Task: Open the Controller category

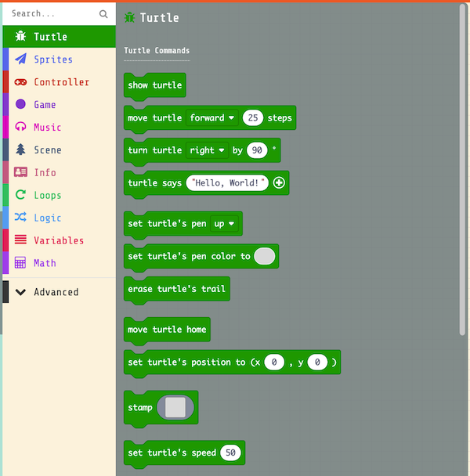Action: click(x=60, y=82)
